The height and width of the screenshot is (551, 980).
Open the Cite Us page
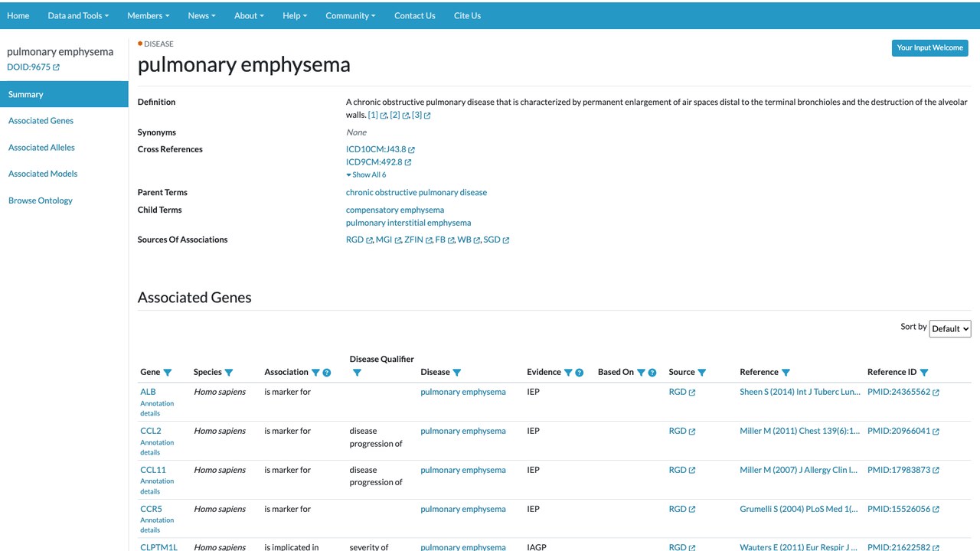pos(467,15)
